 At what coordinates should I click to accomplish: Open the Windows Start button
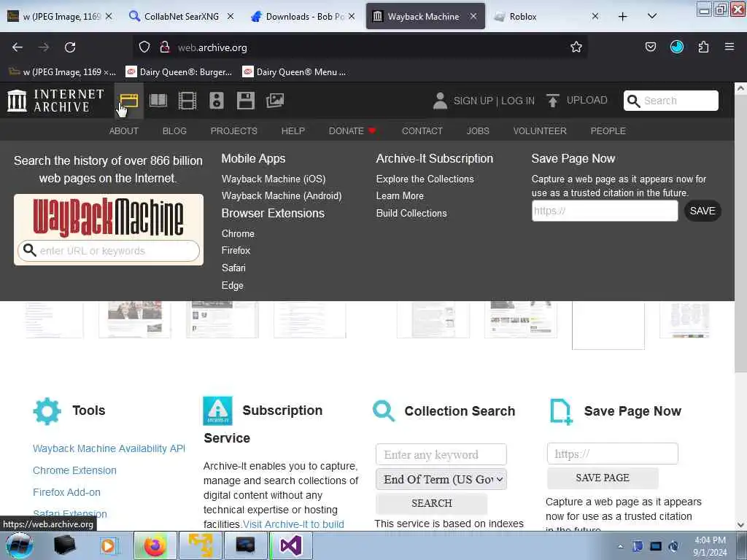(20, 545)
